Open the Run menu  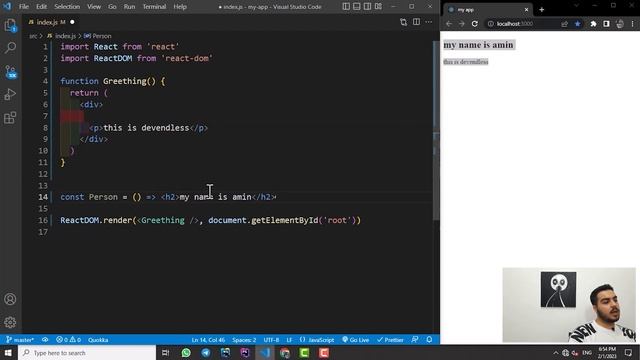click(129, 7)
